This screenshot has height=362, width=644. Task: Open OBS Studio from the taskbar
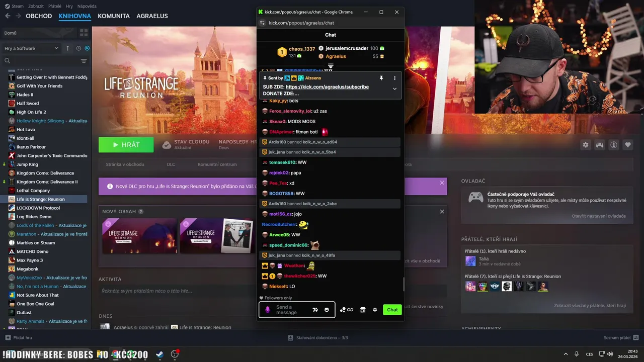[x=175, y=354]
